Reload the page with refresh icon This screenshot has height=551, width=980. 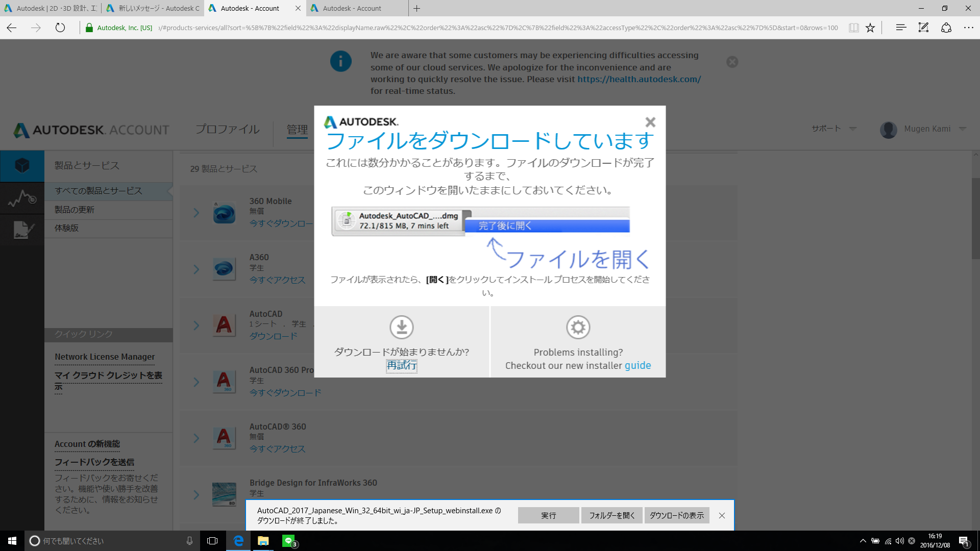pyautogui.click(x=60, y=28)
